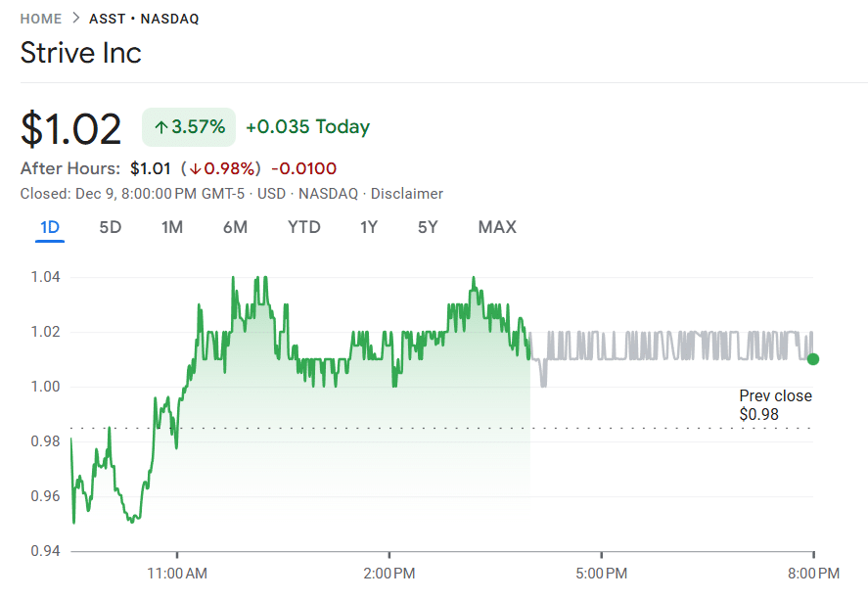868x600 pixels.
Task: Open the 5Y timeframe
Action: click(x=427, y=227)
